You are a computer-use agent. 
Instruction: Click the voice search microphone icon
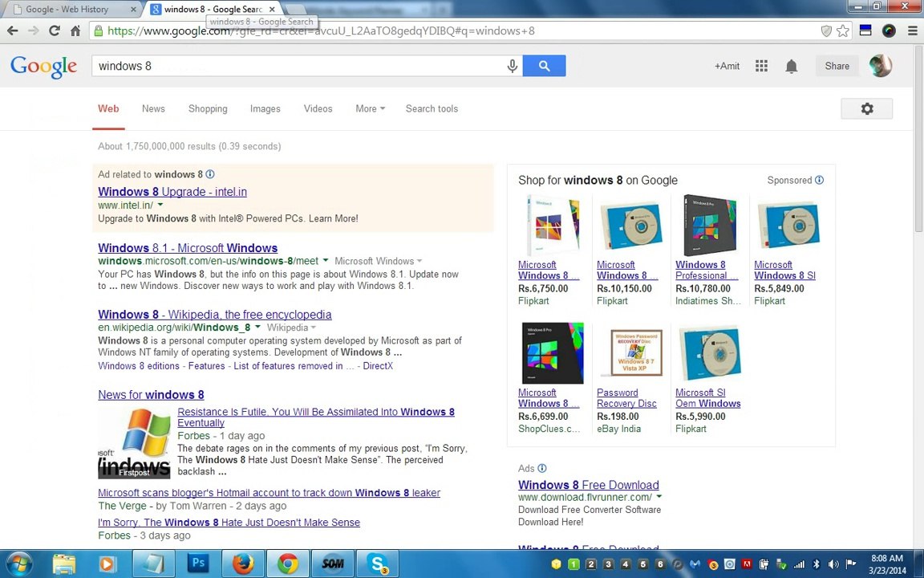(x=512, y=66)
